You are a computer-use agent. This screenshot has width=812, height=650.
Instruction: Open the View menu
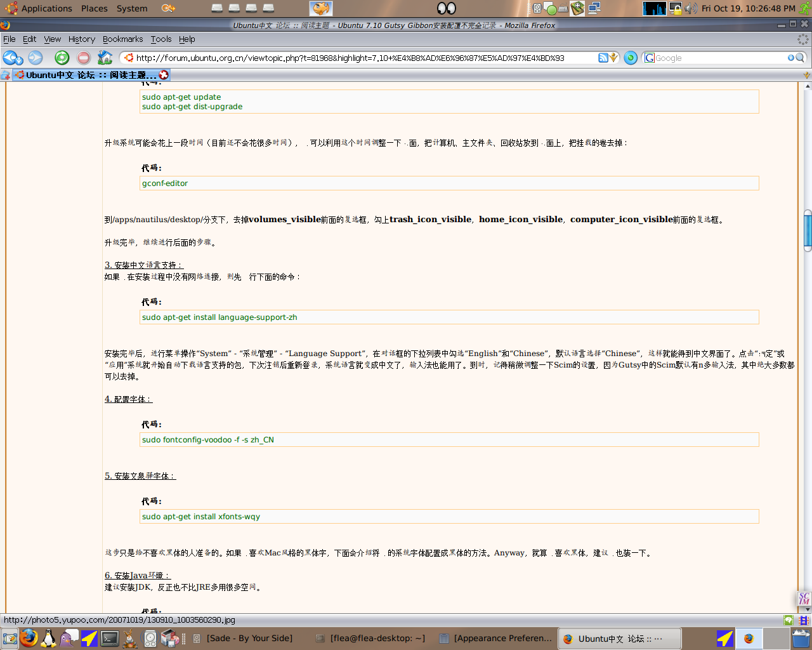[x=53, y=39]
